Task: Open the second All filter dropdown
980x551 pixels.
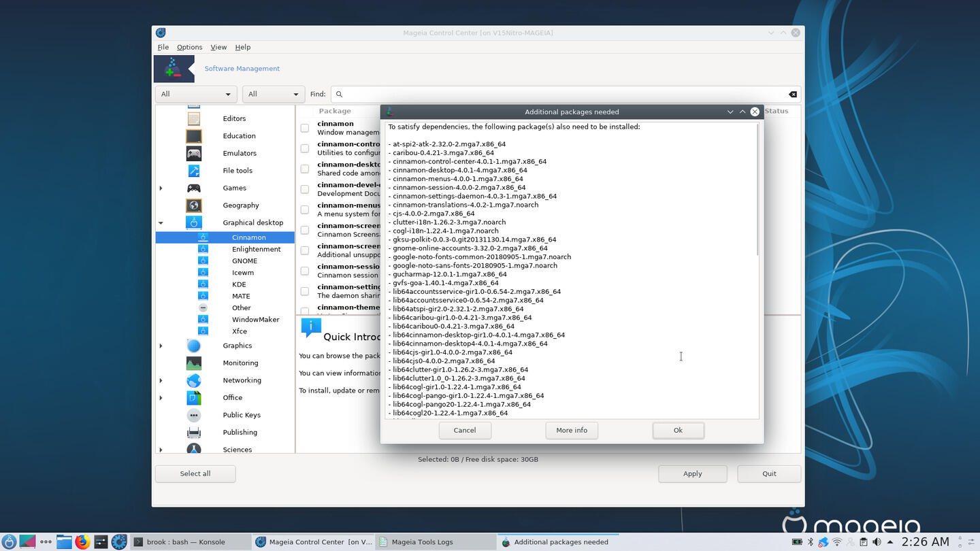Action: coord(273,95)
